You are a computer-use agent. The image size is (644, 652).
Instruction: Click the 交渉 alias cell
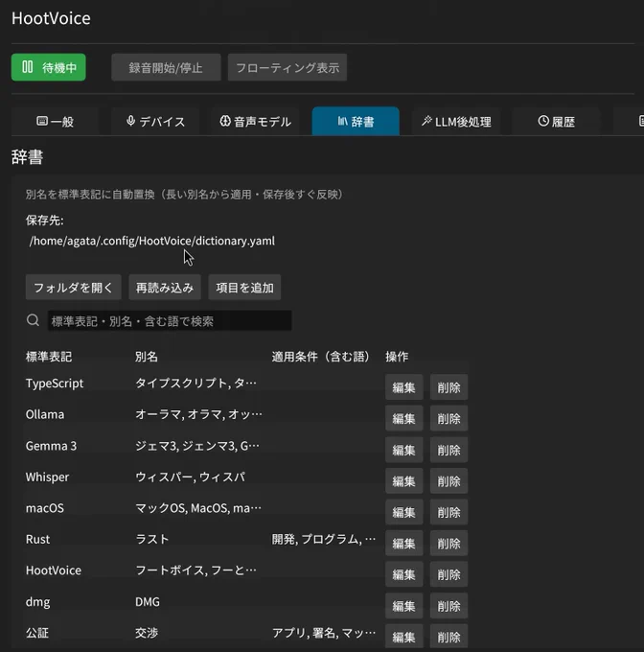pos(147,633)
